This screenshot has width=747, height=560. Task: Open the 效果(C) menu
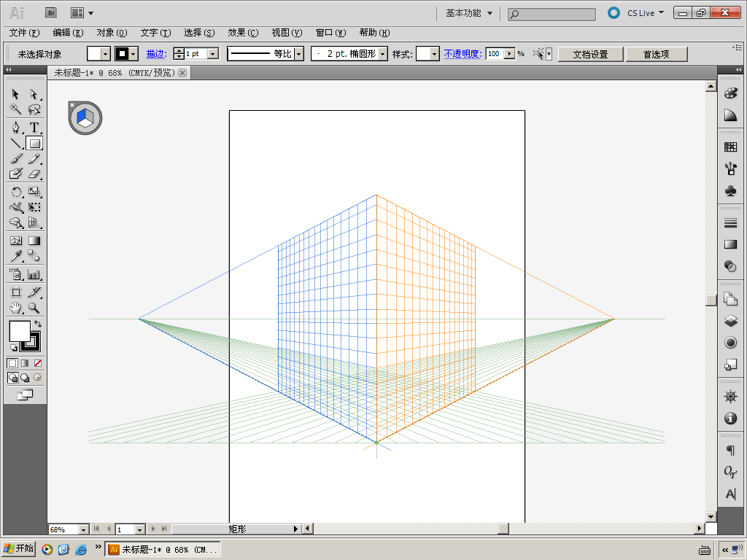point(243,33)
